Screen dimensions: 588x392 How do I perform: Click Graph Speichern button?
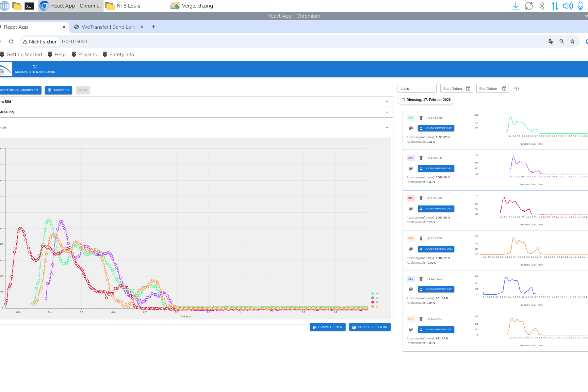coord(370,327)
